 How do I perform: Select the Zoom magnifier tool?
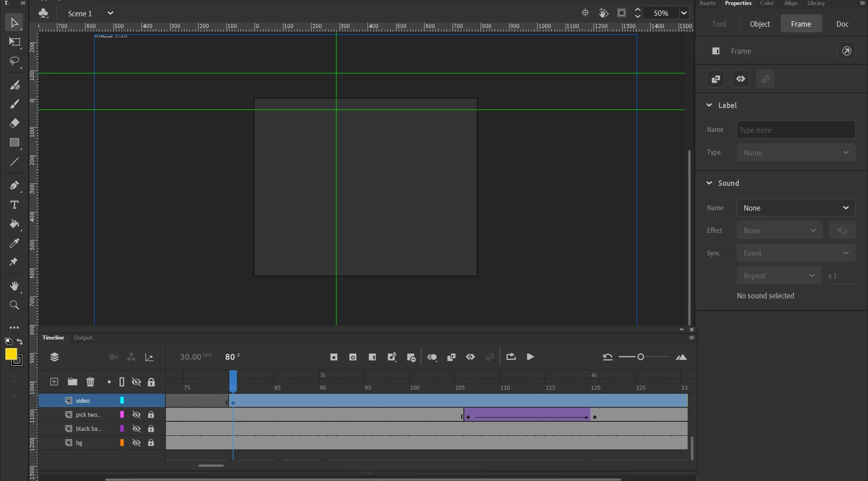14,305
